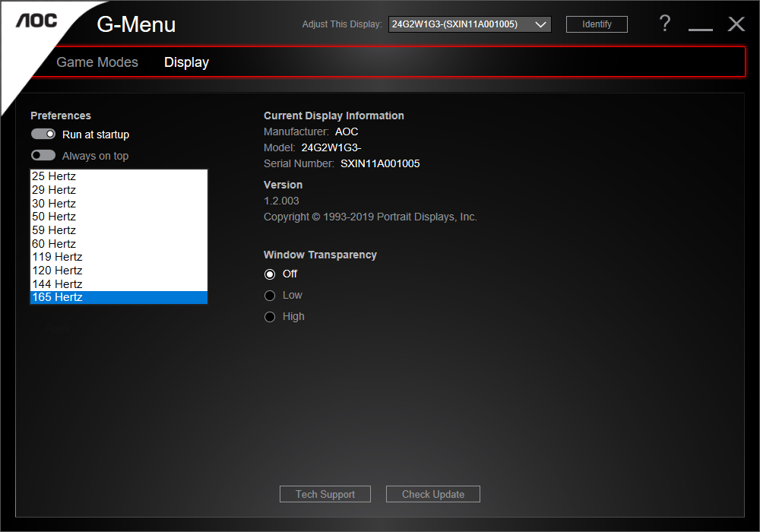Viewport: 760px width, 532px height.
Task: Switch to the Game Modes tab
Action: [x=97, y=62]
